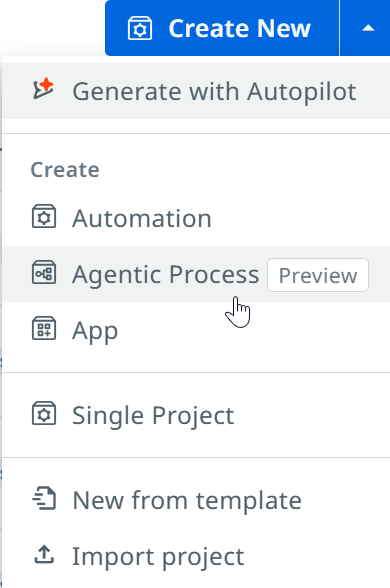
Task: Click the App grid icon
Action: pyautogui.click(x=44, y=329)
